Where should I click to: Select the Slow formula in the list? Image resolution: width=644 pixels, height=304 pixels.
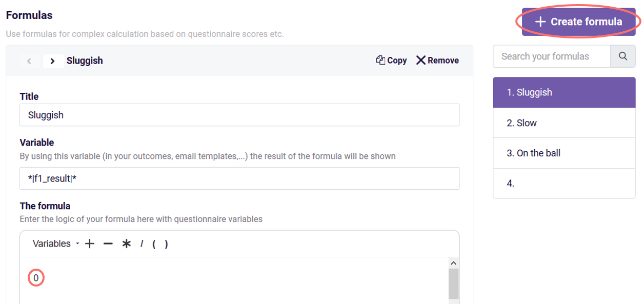tap(564, 123)
